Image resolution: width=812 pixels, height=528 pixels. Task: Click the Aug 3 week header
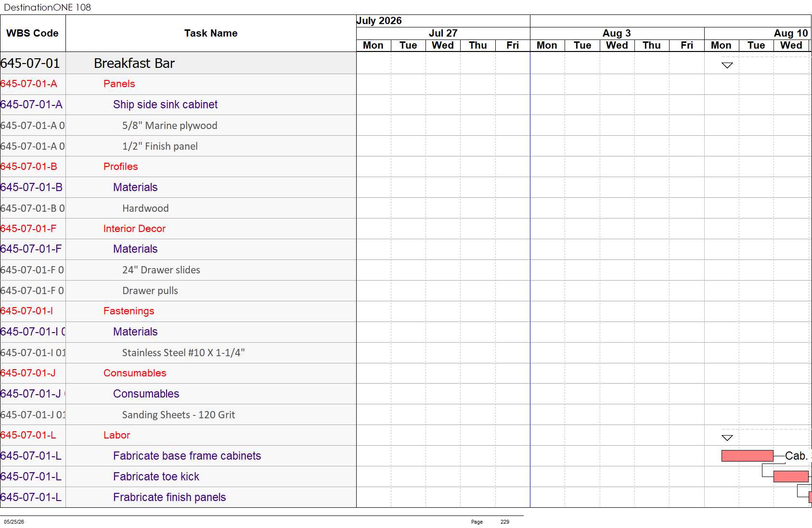pos(617,33)
